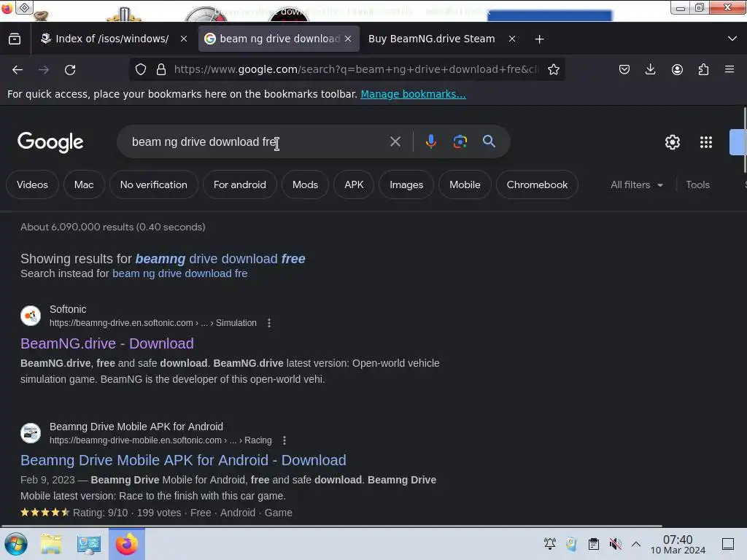Viewport: 747px width, 560px height.
Task: Click the site security padlock icon
Action: pyautogui.click(x=161, y=69)
